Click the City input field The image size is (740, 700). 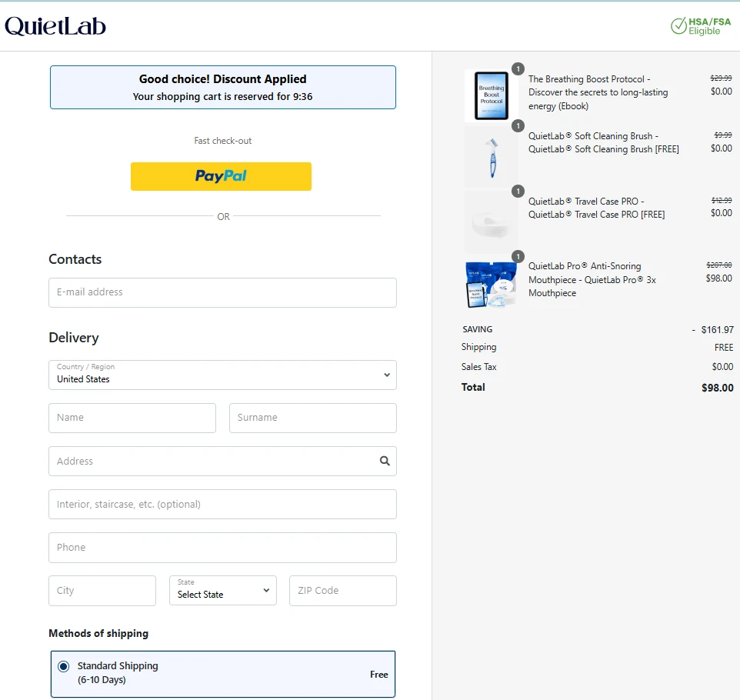click(102, 591)
